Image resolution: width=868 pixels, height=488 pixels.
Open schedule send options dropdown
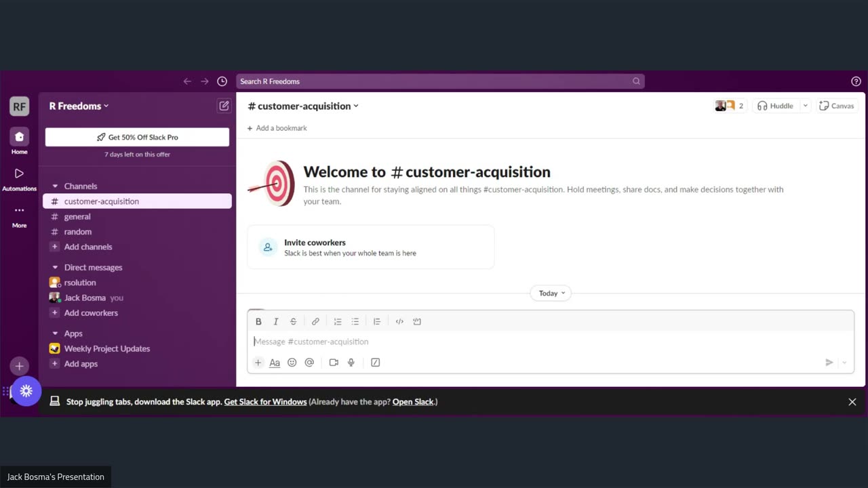tap(844, 363)
